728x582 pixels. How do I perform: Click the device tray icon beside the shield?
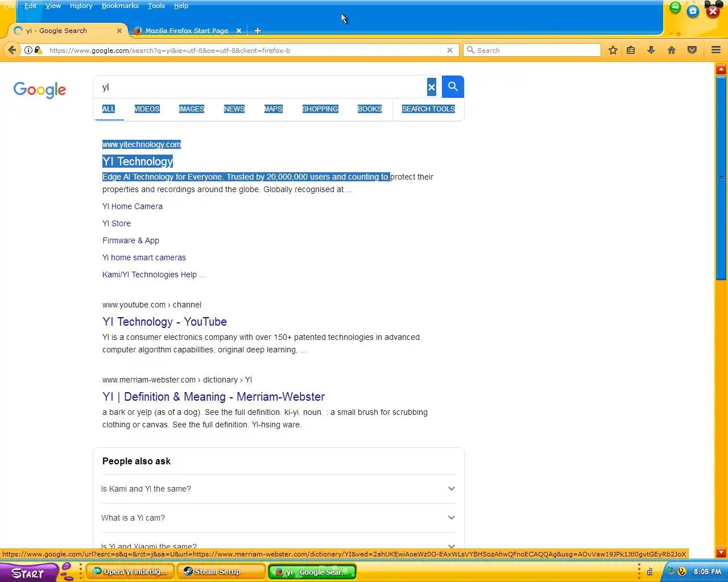click(x=671, y=571)
